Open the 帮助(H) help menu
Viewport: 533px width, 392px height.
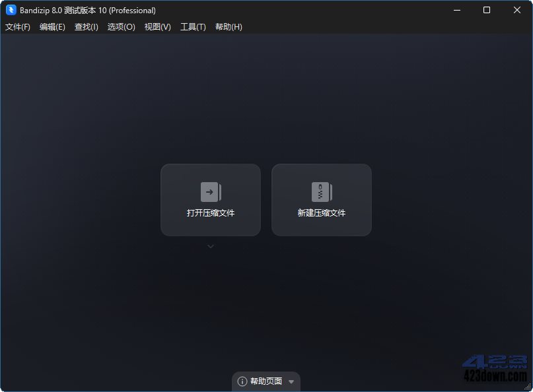click(229, 27)
